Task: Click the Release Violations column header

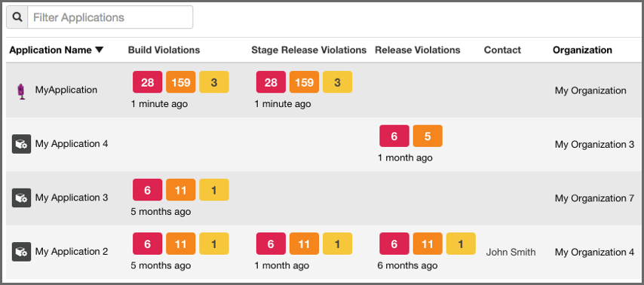Action: (x=417, y=50)
